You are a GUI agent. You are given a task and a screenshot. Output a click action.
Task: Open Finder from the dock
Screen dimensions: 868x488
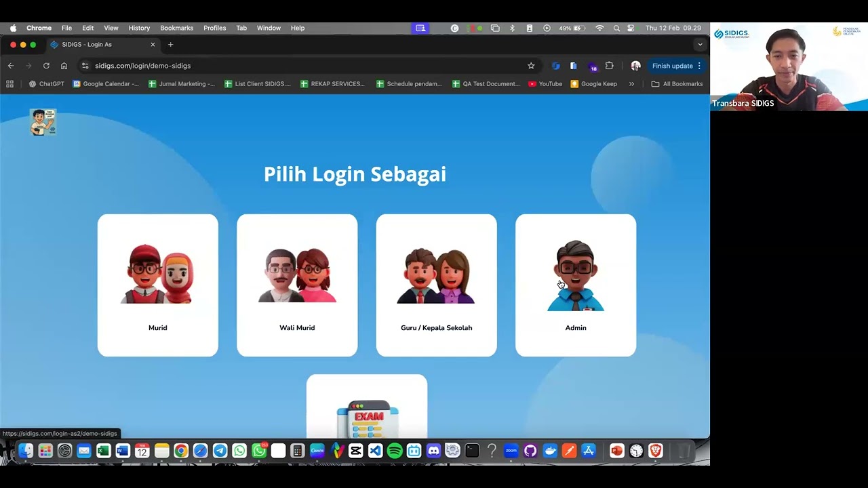click(26, 451)
